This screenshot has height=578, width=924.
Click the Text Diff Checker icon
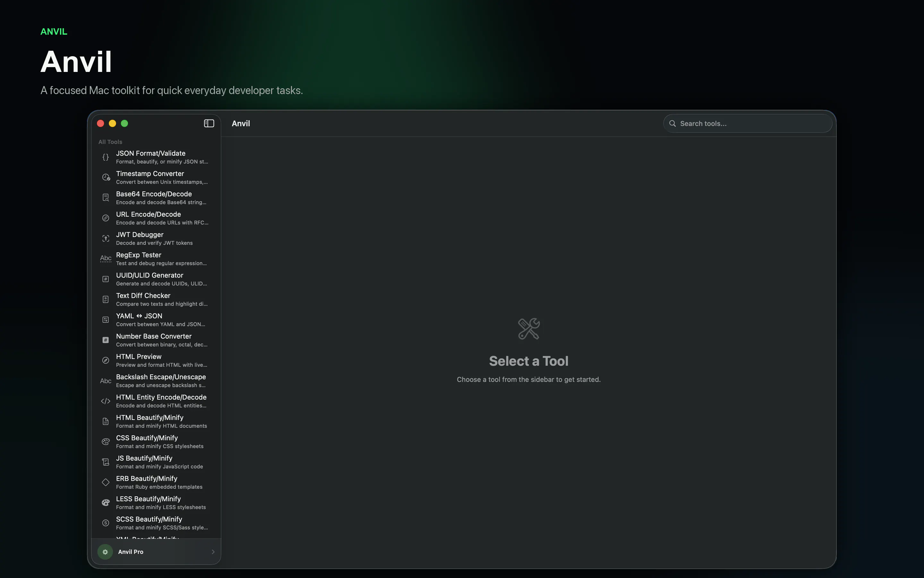[x=106, y=299]
